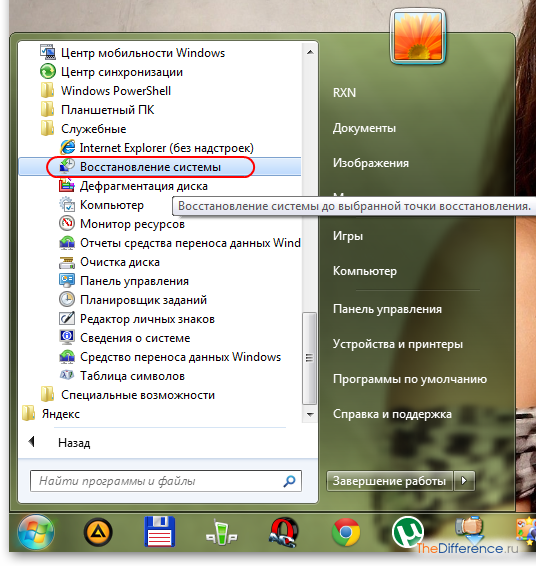
Task: Click the Back arrow next to Назад
Action: 32,441
